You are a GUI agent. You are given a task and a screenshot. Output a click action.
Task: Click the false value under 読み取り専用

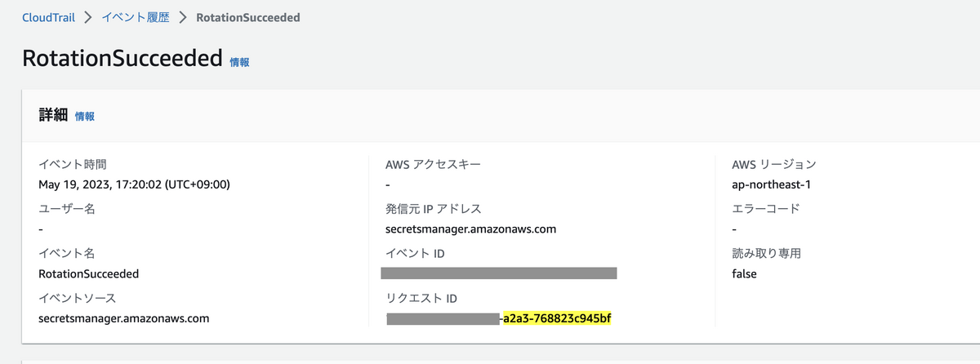tap(745, 273)
